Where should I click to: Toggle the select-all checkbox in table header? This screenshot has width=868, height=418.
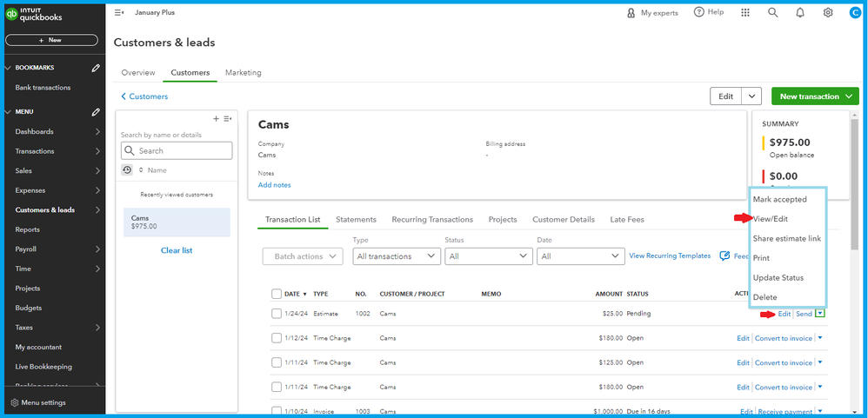(277, 294)
